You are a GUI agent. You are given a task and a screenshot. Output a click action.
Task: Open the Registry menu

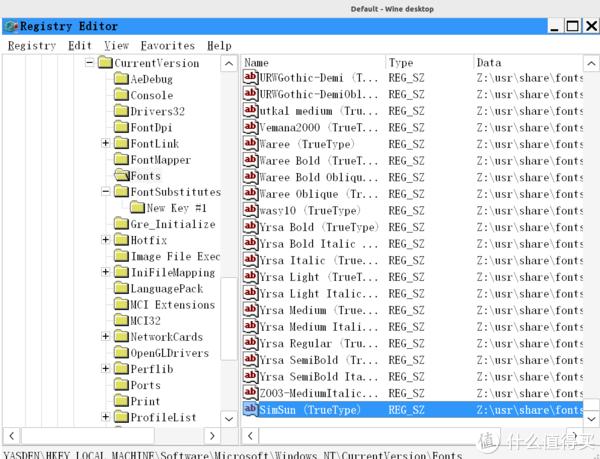coord(32,46)
